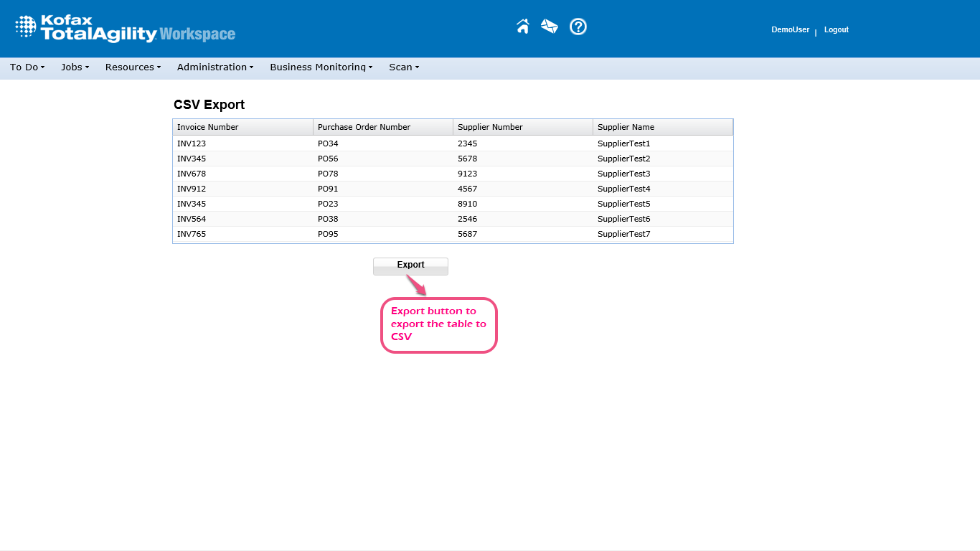980x551 pixels.
Task: Click the Home icon in header
Action: point(523,27)
